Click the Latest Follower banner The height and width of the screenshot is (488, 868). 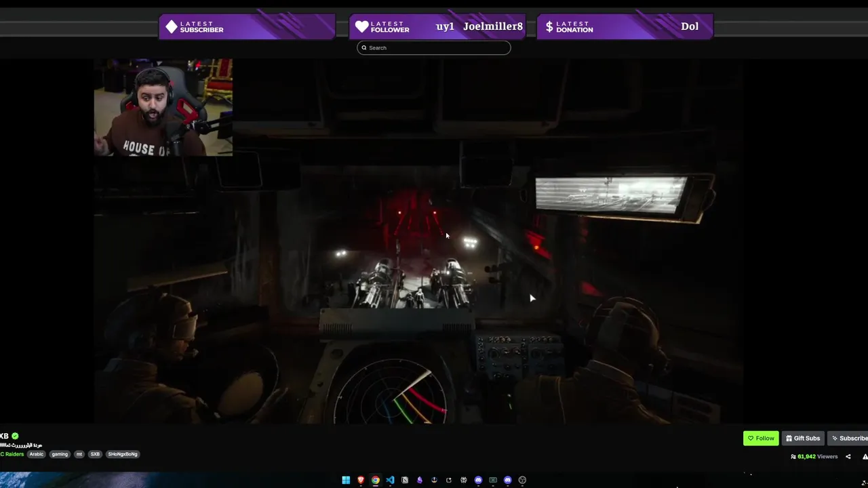click(437, 26)
